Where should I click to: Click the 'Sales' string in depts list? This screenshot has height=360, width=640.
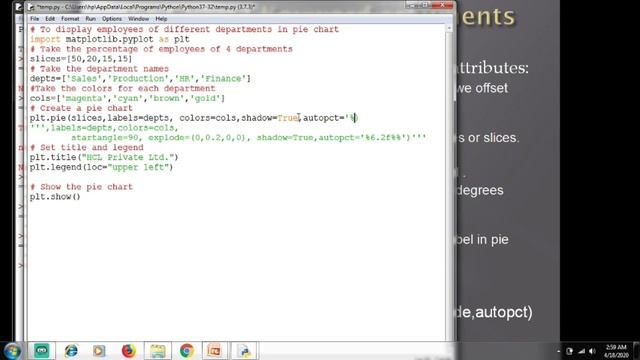(x=84, y=78)
